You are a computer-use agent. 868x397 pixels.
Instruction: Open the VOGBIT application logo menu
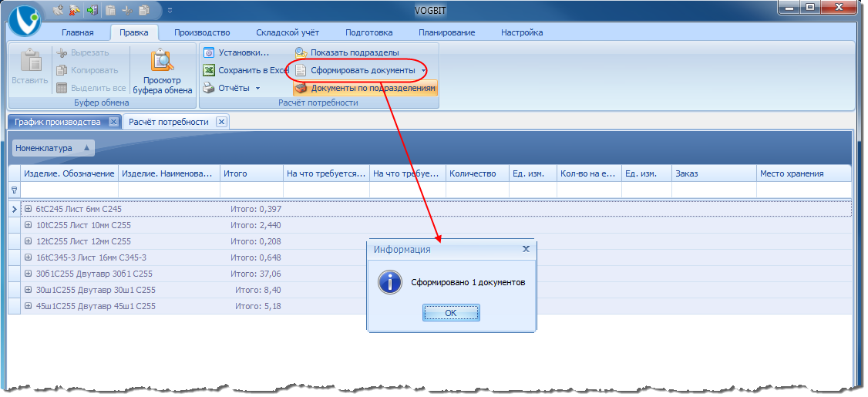[x=25, y=21]
